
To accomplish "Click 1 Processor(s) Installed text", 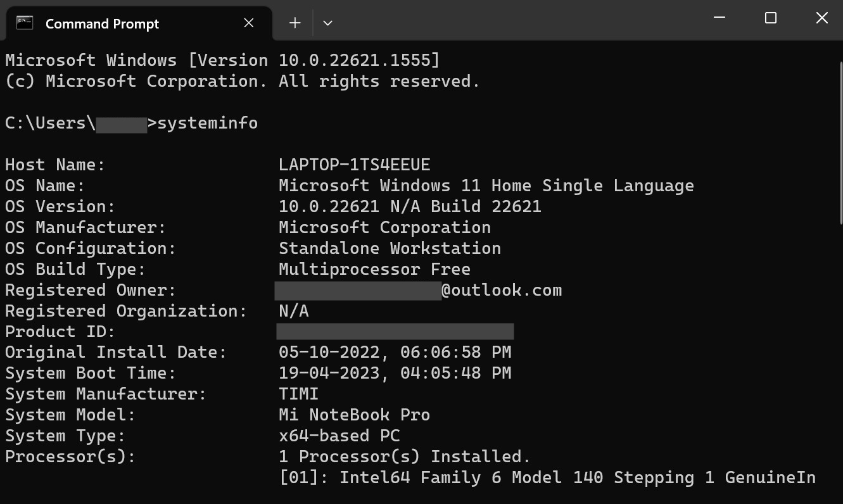I will click(x=405, y=457).
